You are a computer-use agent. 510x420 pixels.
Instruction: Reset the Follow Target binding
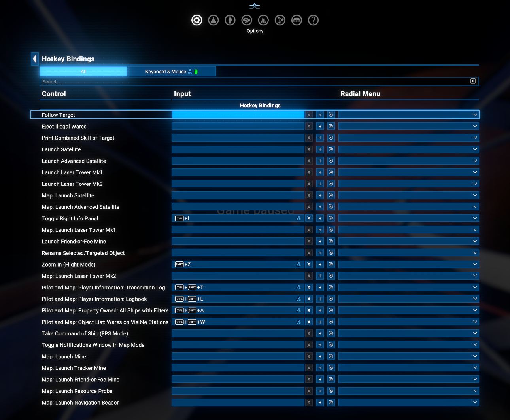point(331,115)
